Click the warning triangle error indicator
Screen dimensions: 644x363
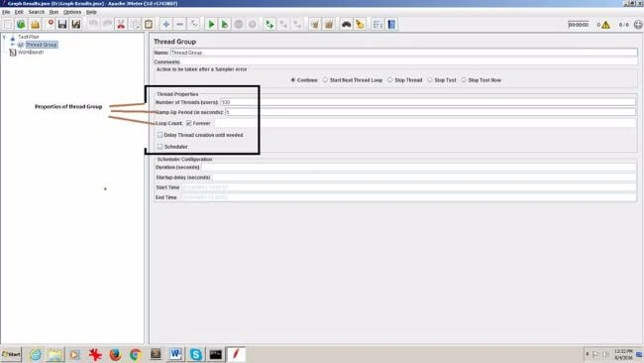[605, 25]
